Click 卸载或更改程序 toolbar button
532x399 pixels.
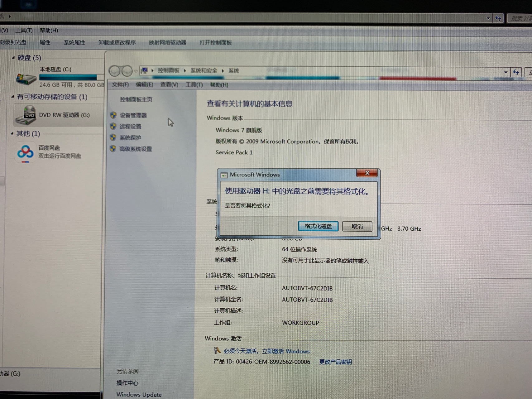coord(117,42)
